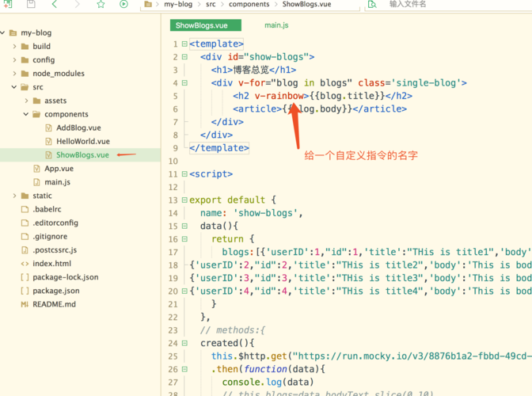
Task: Click the file search magnifier icon
Action: click(372, 5)
